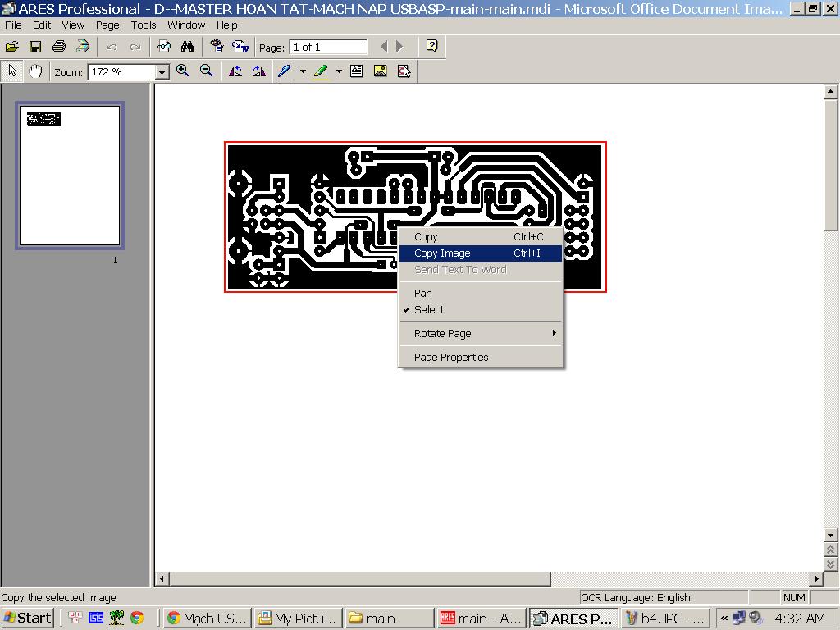Toggle the checked Select entry in context menu

(x=481, y=309)
